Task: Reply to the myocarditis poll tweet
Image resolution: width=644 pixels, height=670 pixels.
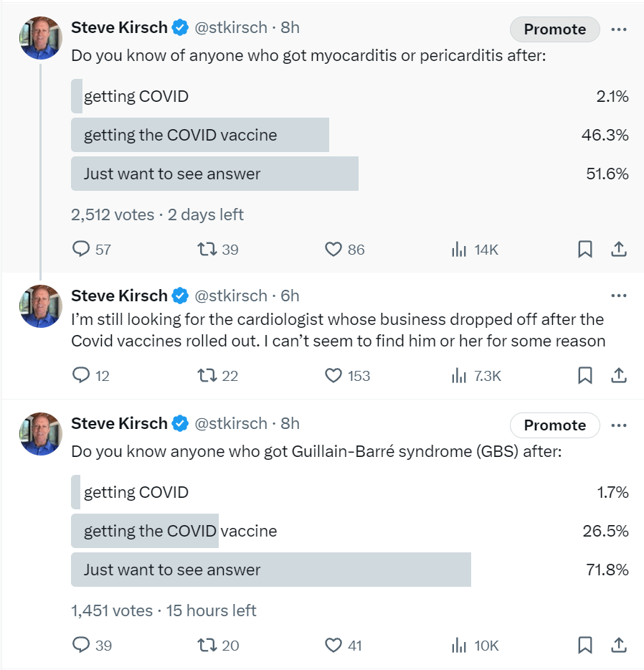Action: tap(81, 249)
